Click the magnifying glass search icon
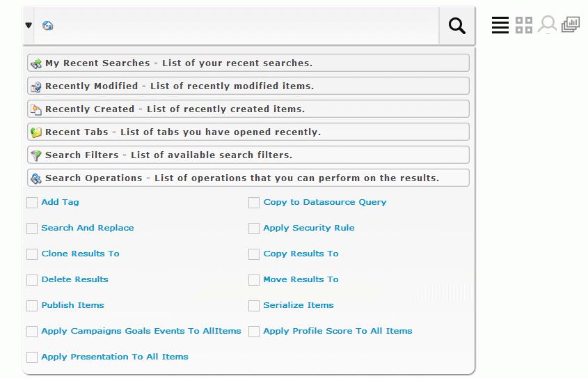588x379 pixels. (456, 26)
